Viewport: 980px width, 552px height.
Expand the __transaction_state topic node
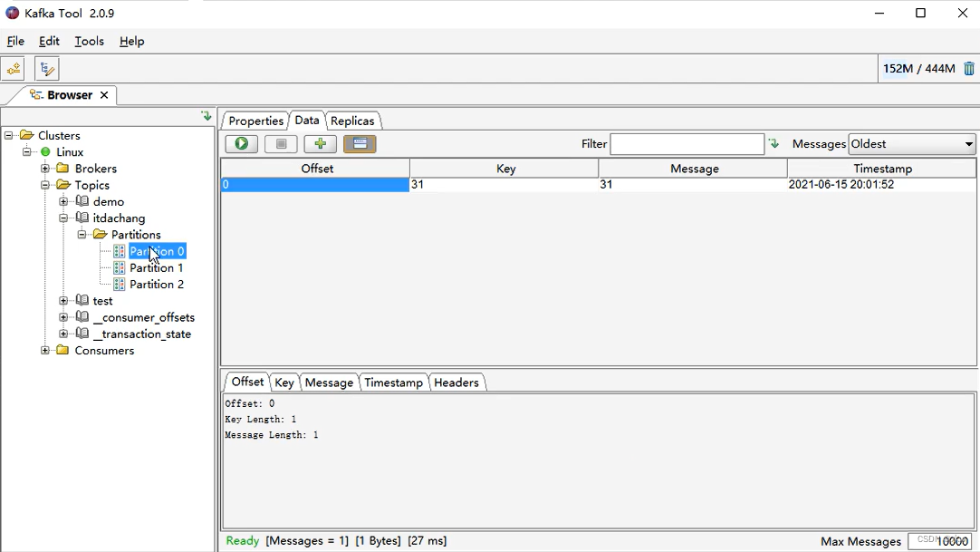pyautogui.click(x=63, y=334)
